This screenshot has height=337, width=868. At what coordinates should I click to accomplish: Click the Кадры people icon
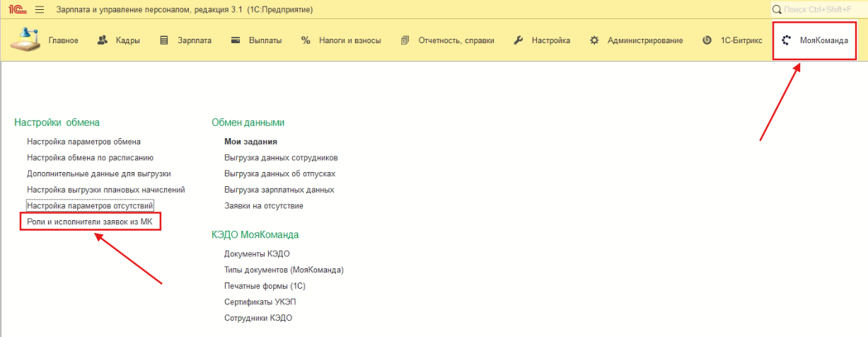point(102,40)
